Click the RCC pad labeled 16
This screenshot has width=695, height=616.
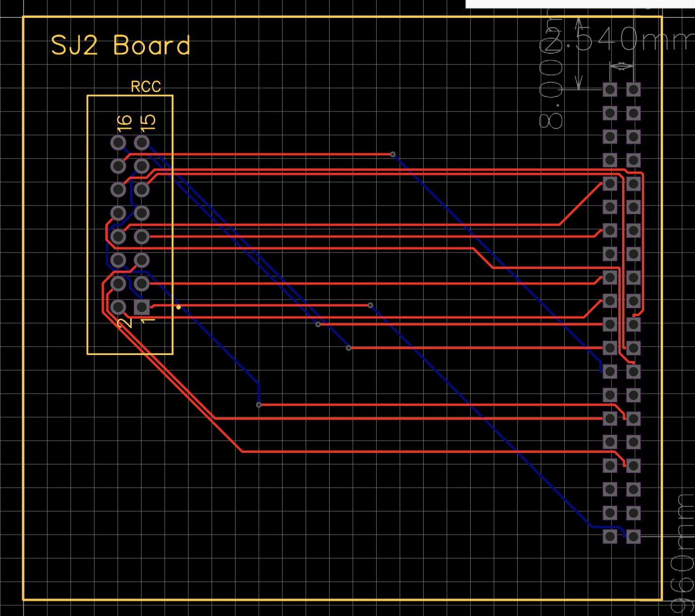[118, 142]
